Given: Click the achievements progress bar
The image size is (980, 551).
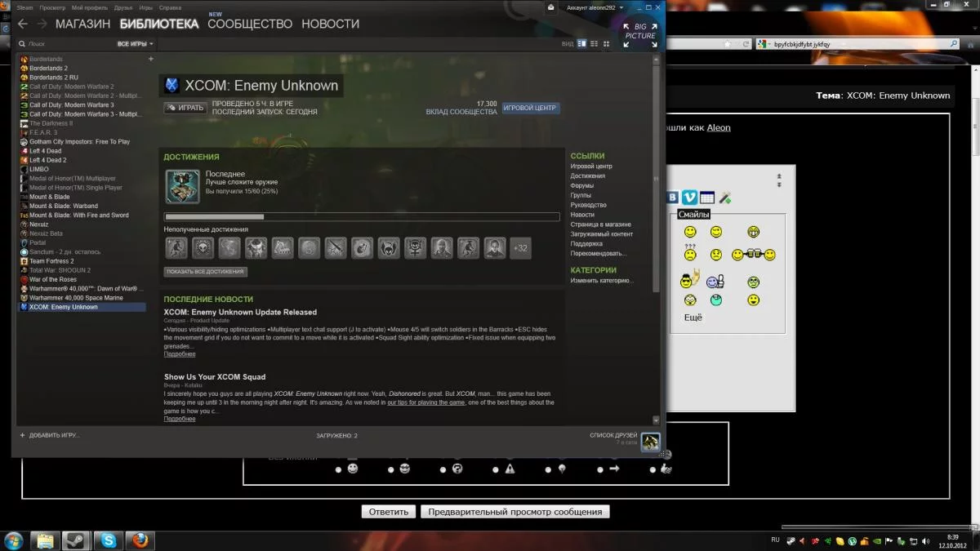Looking at the screenshot, I should tap(362, 217).
